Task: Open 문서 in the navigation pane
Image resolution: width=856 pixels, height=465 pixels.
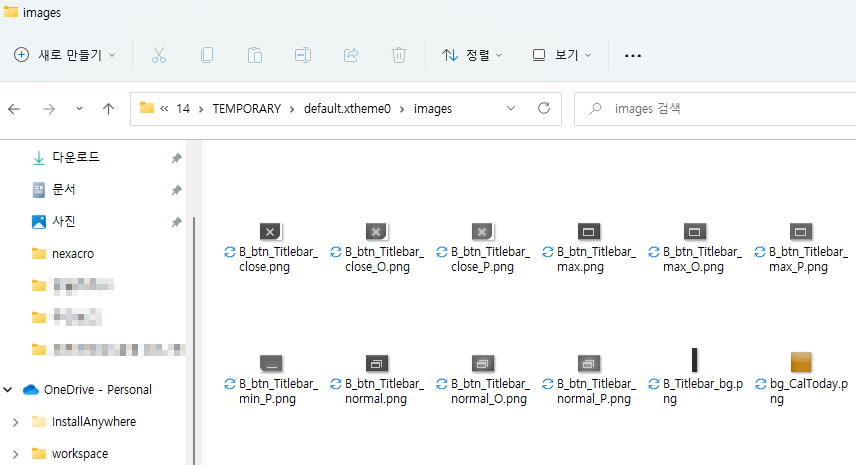Action: pos(63,190)
